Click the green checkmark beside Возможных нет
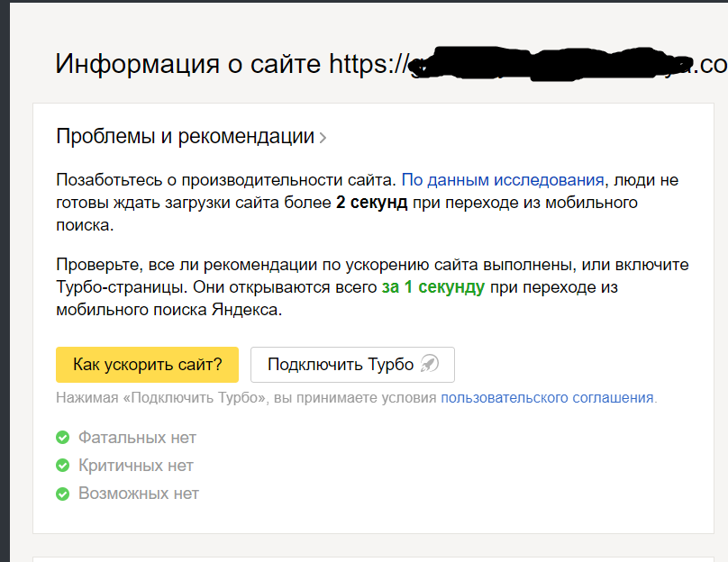This screenshot has width=728, height=562. click(63, 494)
